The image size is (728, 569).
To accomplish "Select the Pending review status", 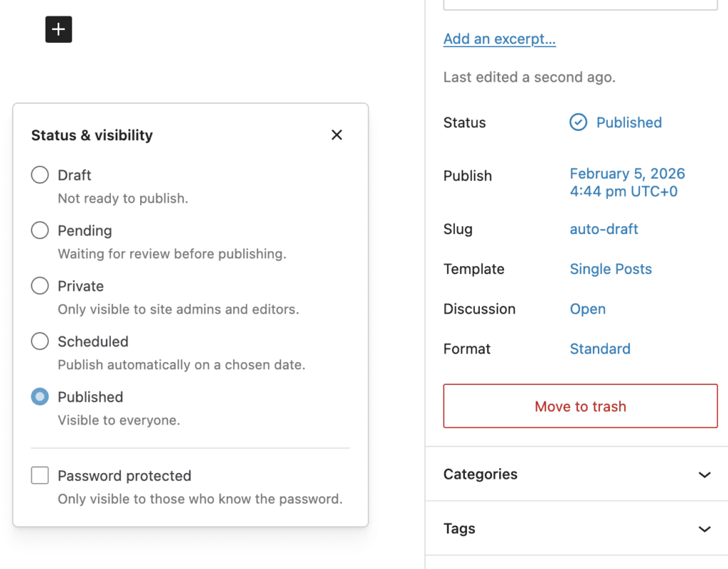I will tap(40, 230).
